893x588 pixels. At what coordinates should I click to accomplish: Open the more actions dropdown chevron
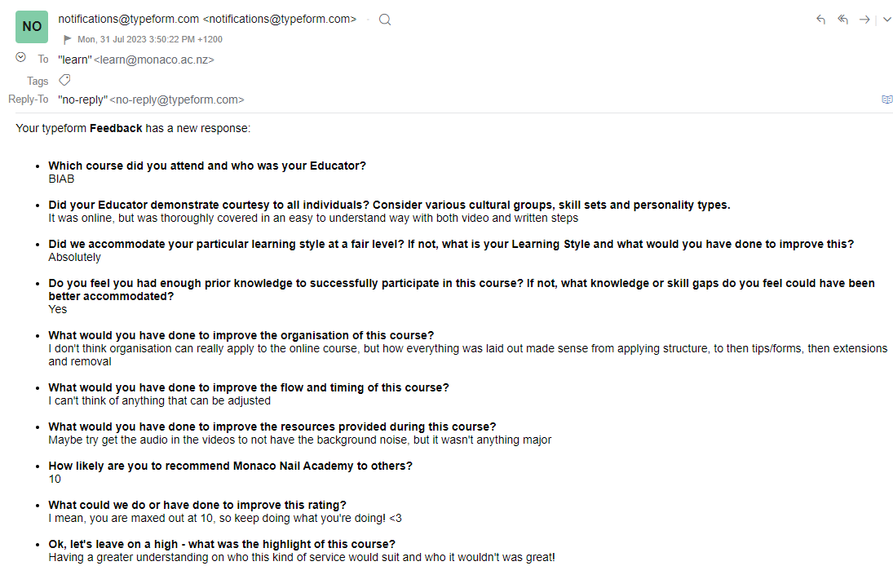(x=887, y=20)
